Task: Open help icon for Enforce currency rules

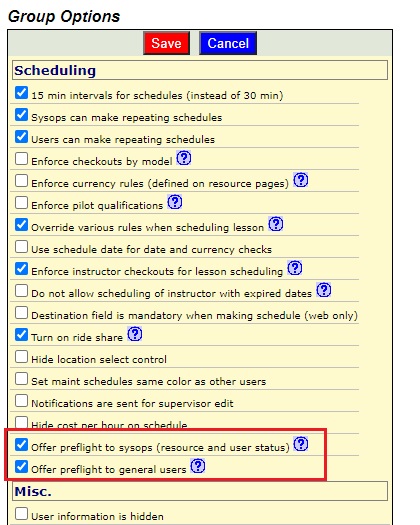Action: (300, 180)
